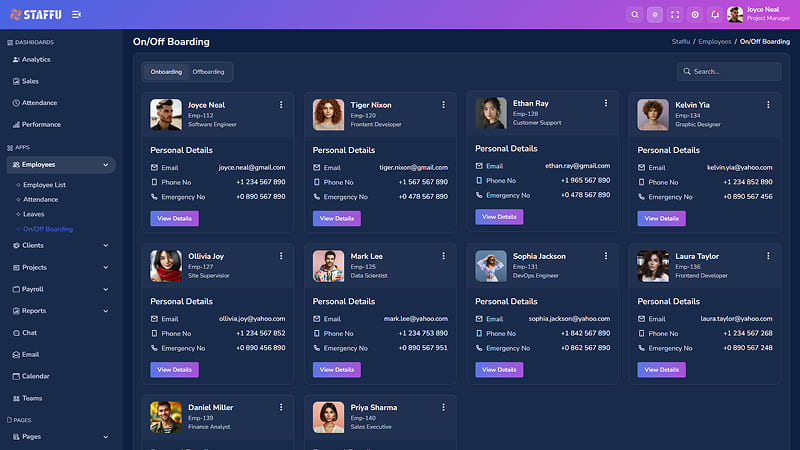The image size is (800, 450).
Task: Open options menu on Ollivia Joy card
Action: 281,256
